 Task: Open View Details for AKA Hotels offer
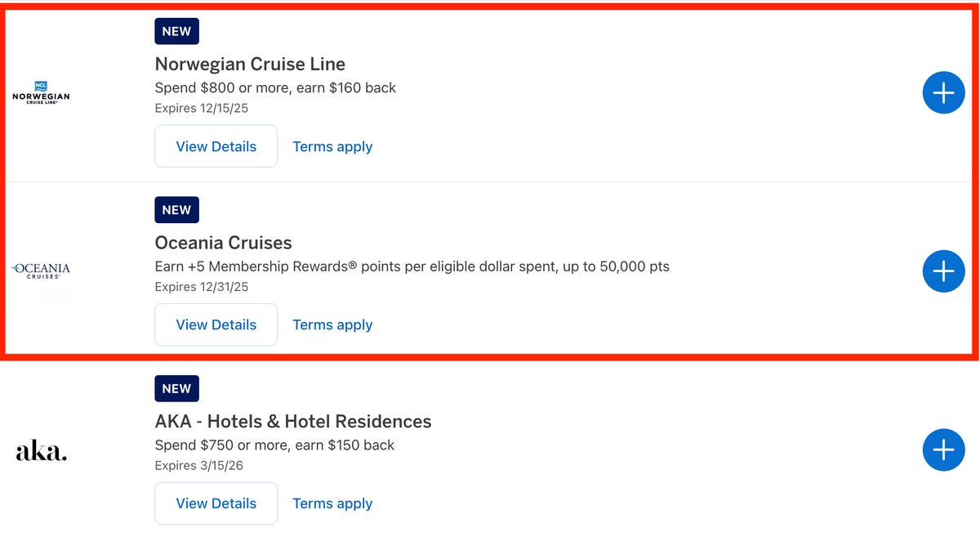coord(216,503)
